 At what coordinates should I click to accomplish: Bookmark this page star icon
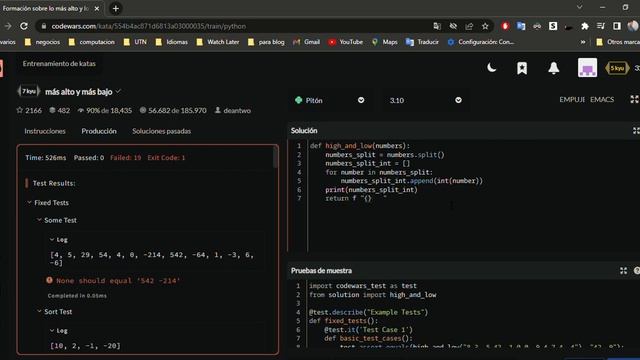click(x=485, y=26)
